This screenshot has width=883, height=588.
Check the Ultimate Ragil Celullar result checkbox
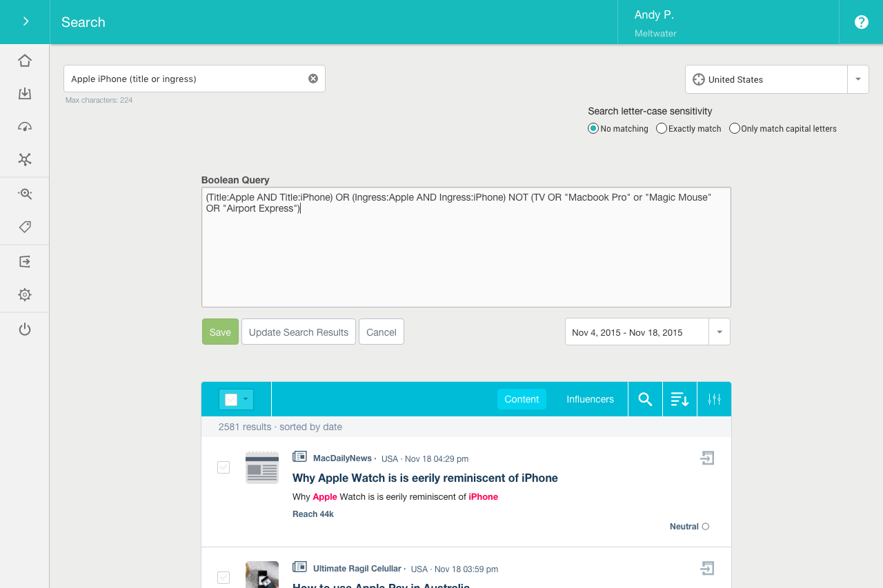pyautogui.click(x=224, y=578)
